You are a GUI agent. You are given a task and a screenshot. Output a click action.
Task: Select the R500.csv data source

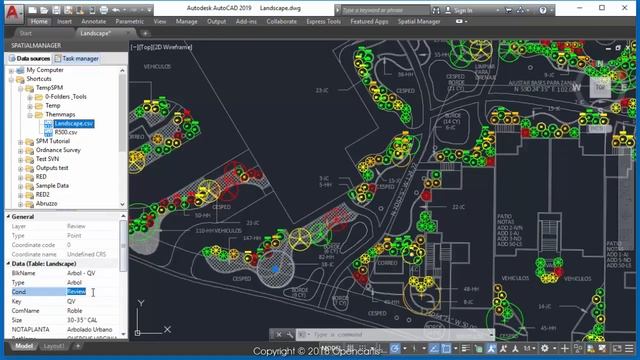click(x=66, y=132)
